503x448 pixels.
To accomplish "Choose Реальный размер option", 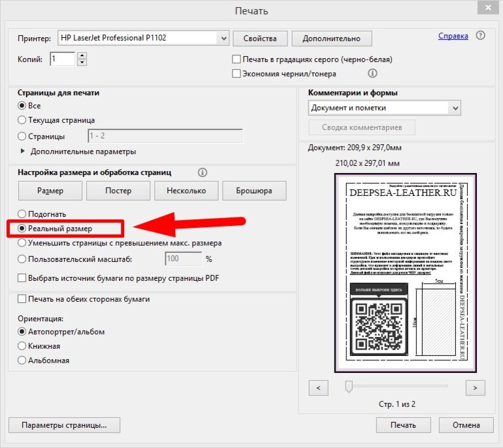I will [22, 229].
